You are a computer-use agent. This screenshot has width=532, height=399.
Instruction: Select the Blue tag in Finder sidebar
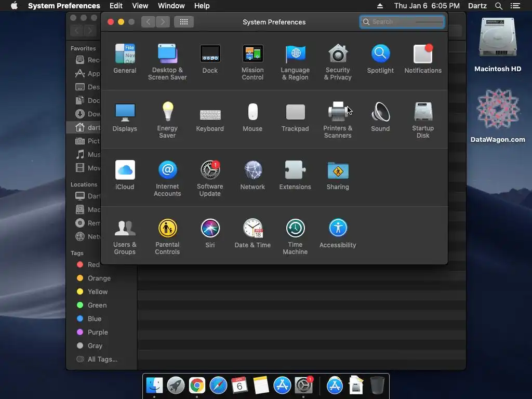coord(89,319)
